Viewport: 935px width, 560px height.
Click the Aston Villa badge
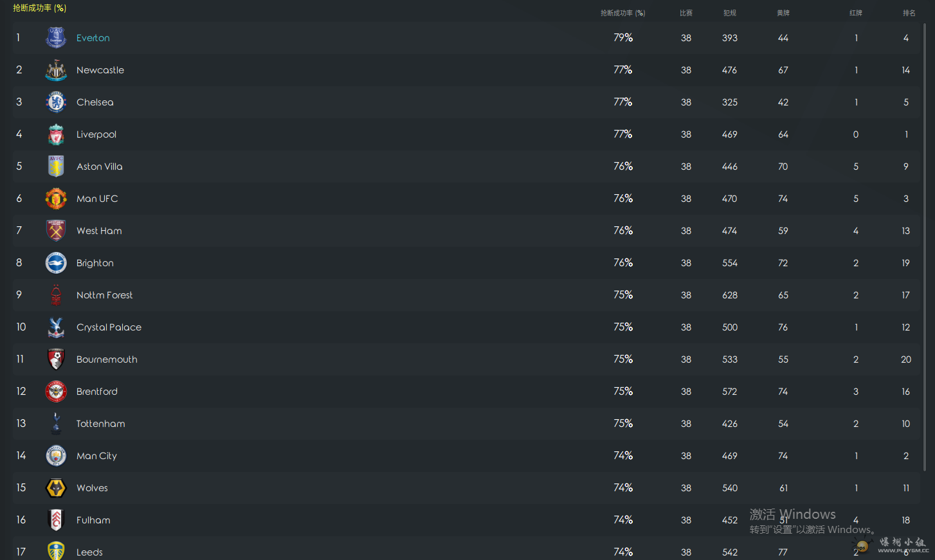[56, 167]
